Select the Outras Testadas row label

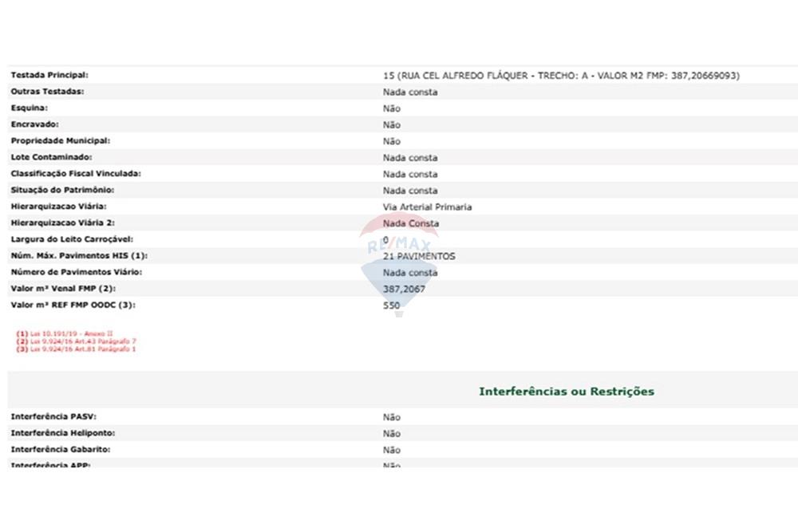click(x=47, y=92)
